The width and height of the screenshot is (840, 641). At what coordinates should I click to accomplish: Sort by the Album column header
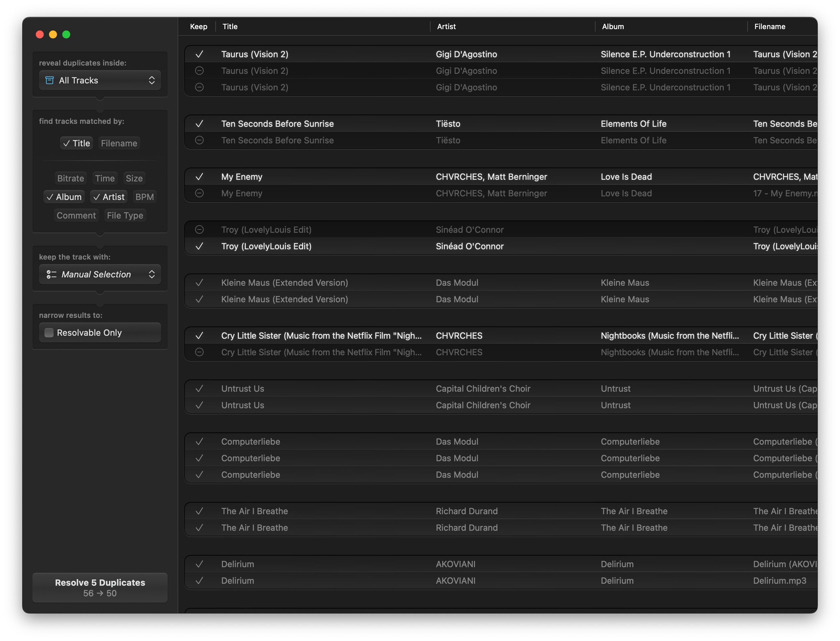(612, 27)
